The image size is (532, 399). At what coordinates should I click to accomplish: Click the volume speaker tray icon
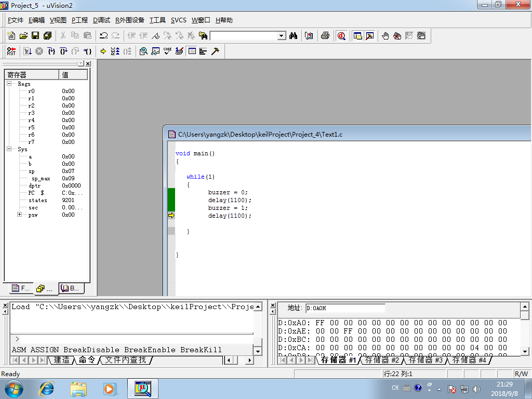pyautogui.click(x=477, y=389)
